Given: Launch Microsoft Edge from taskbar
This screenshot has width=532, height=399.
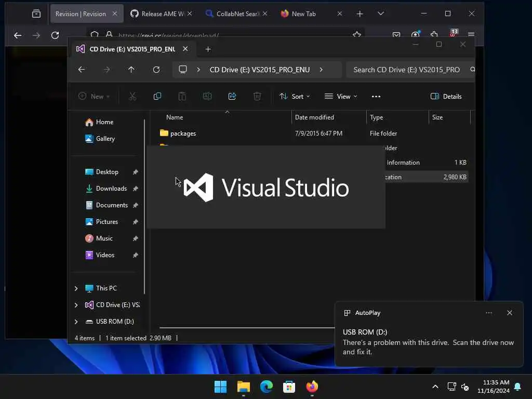Looking at the screenshot, I should 267,387.
